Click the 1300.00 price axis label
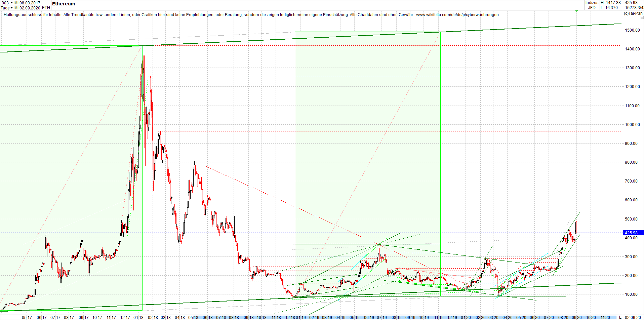644x320 pixels. pyautogui.click(x=632, y=68)
